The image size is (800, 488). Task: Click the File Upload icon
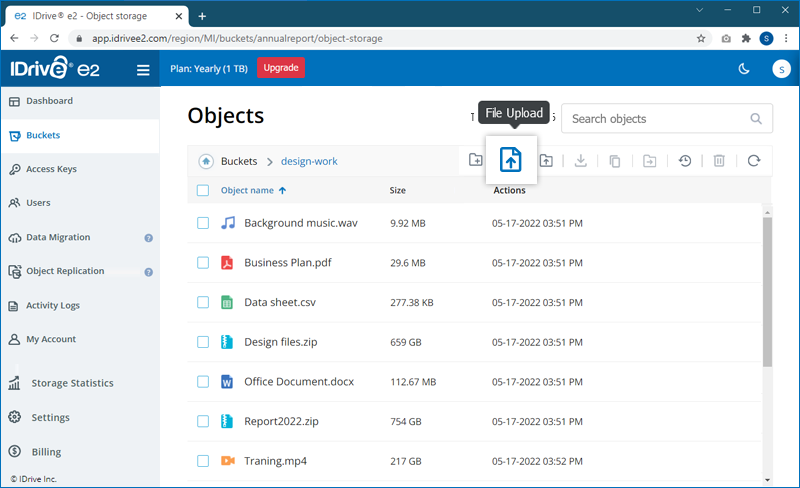(x=511, y=160)
